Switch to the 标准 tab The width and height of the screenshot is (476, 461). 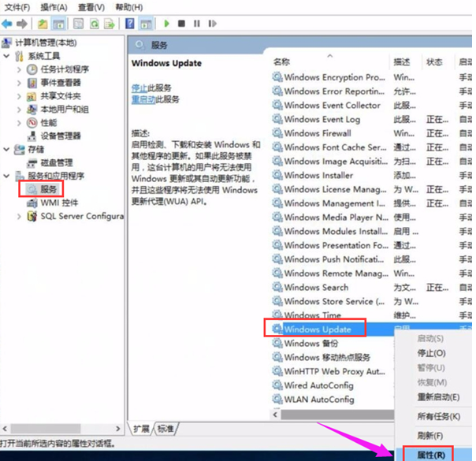(165, 429)
